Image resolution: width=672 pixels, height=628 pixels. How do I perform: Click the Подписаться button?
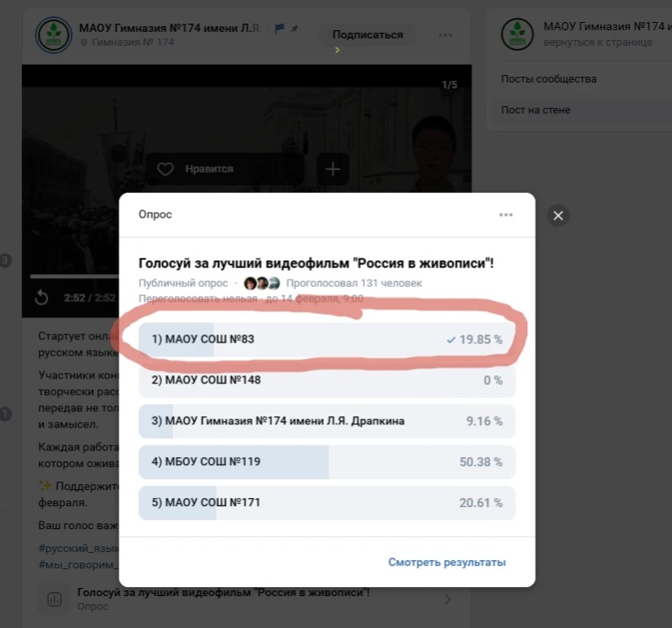(367, 34)
